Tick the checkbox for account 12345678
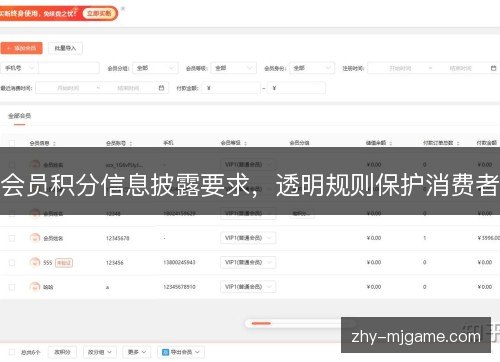 click(x=12, y=238)
